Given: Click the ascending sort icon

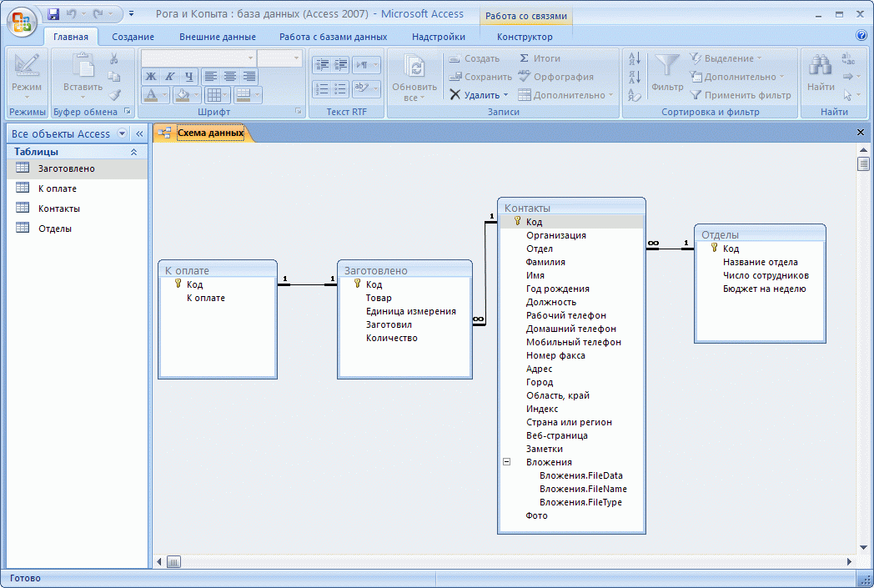Looking at the screenshot, I should [634, 59].
